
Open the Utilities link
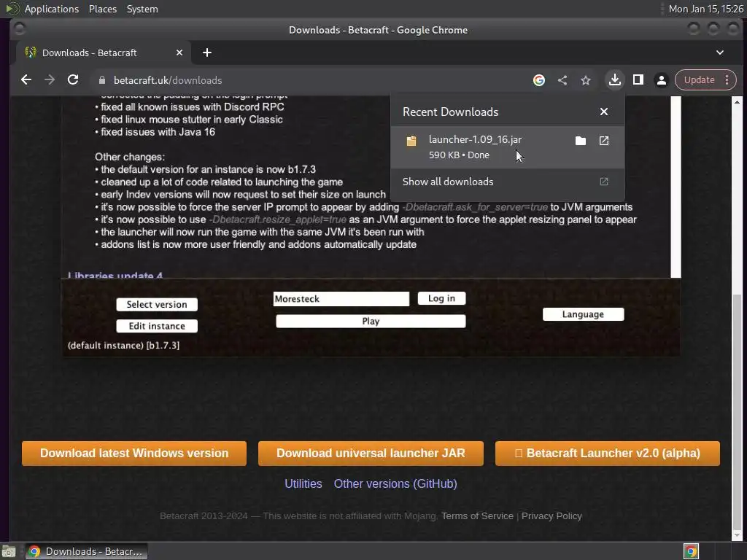(x=303, y=483)
